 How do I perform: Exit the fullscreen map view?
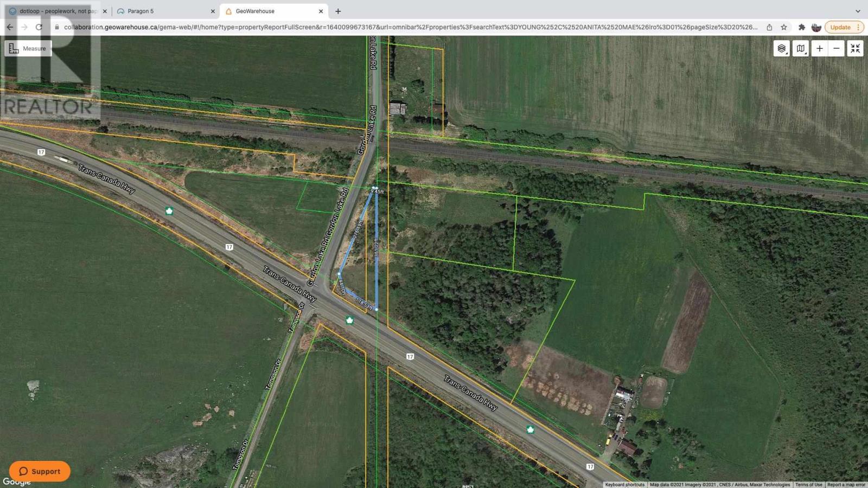tap(855, 48)
